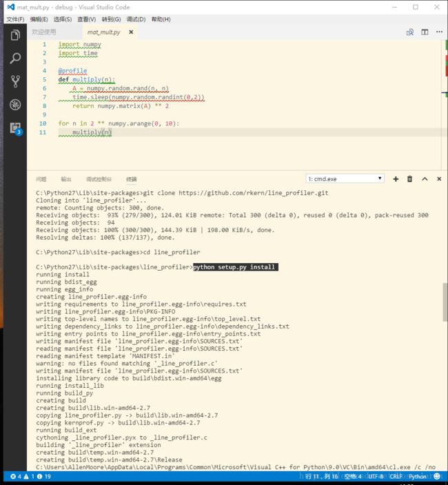Open the 文件(F) menu

point(15,19)
